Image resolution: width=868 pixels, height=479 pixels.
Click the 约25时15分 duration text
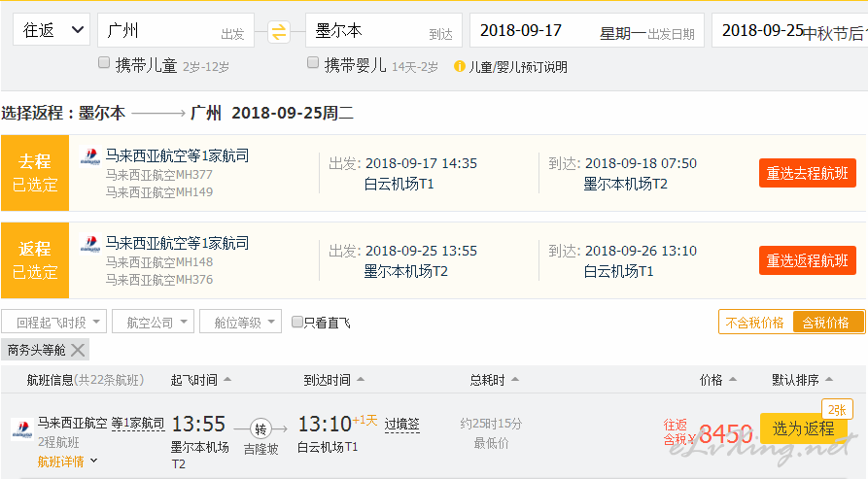pos(491,424)
